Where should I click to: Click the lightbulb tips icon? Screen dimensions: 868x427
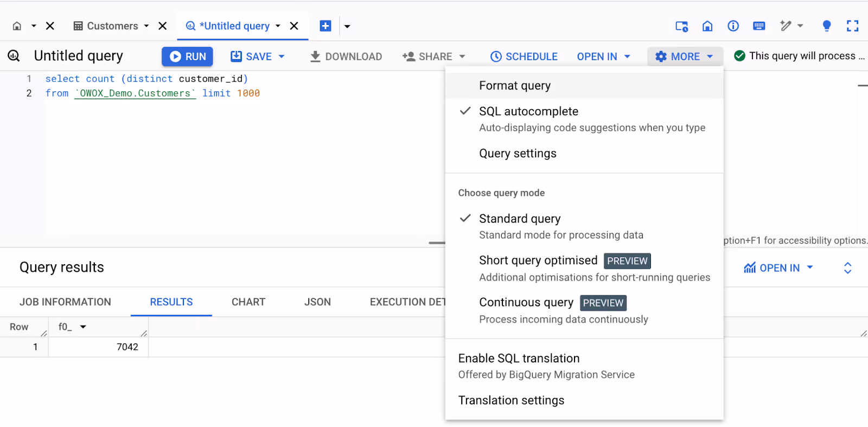[827, 26]
